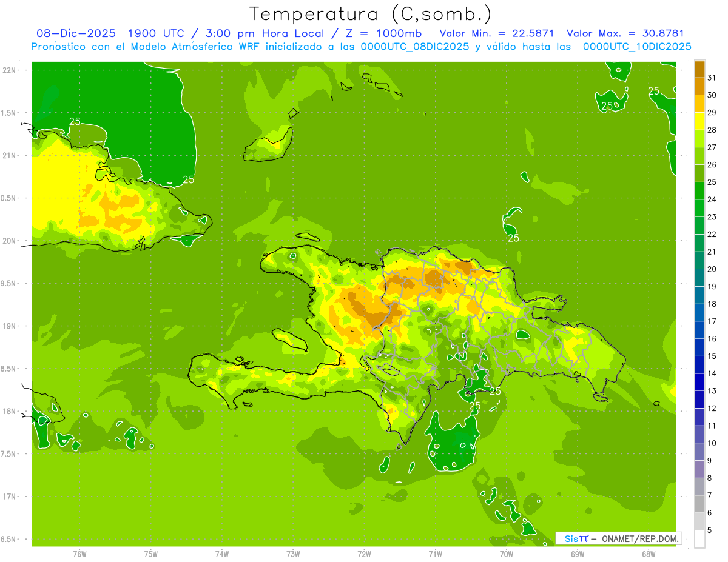Click the "71W" longitude axis label
The height and width of the screenshot is (562, 728).
[x=435, y=554]
